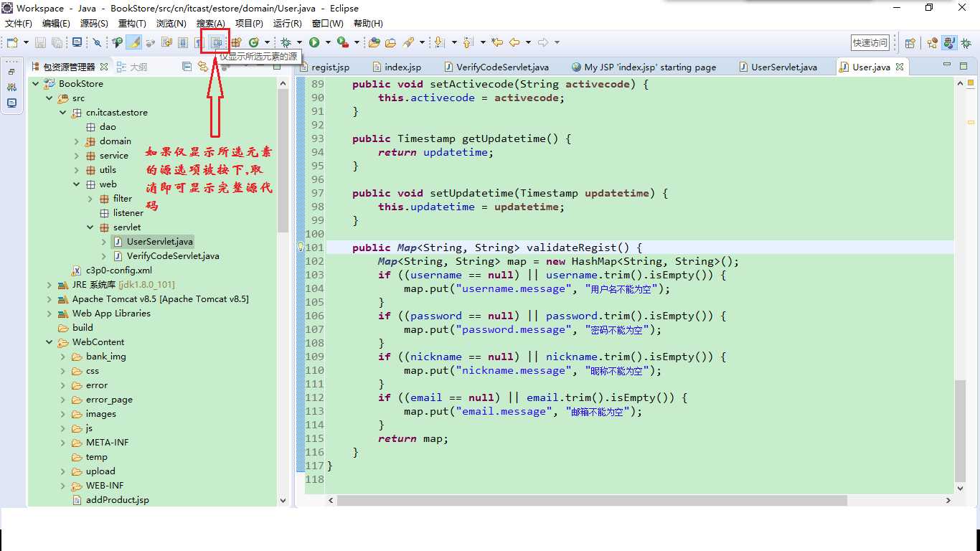Toggle Mark Occurrences highlighter button
The height and width of the screenshot is (551, 980).
[134, 42]
